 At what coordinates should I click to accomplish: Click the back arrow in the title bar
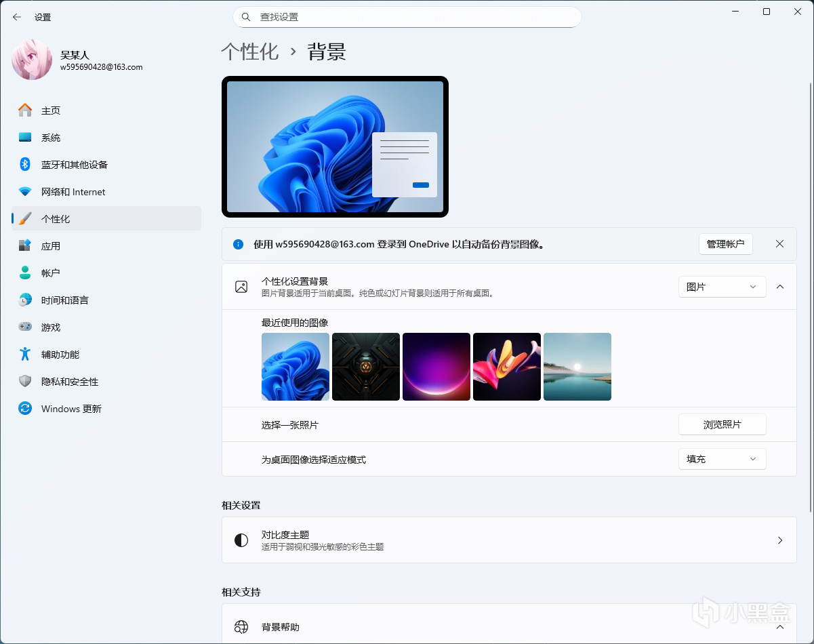[17, 17]
